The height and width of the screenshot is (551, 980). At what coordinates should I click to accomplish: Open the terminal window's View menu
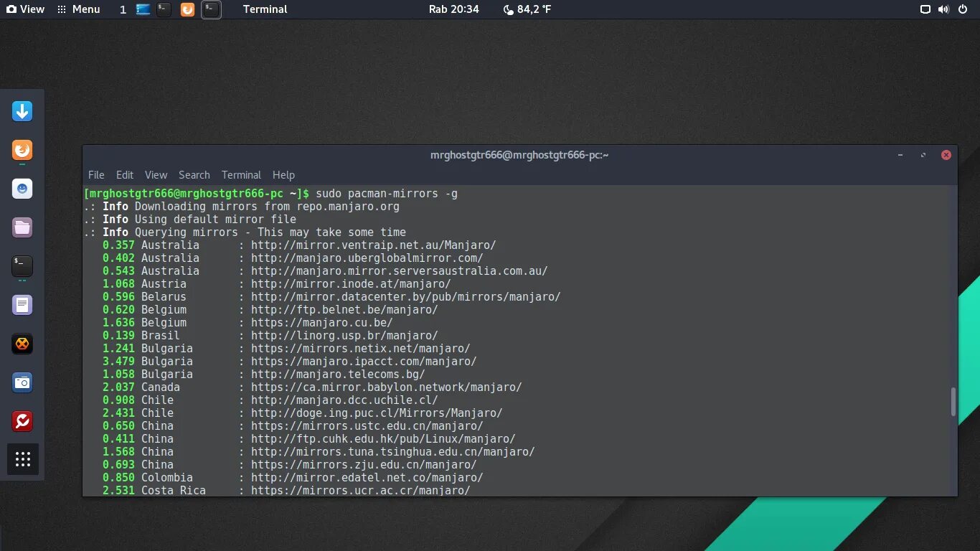156,175
